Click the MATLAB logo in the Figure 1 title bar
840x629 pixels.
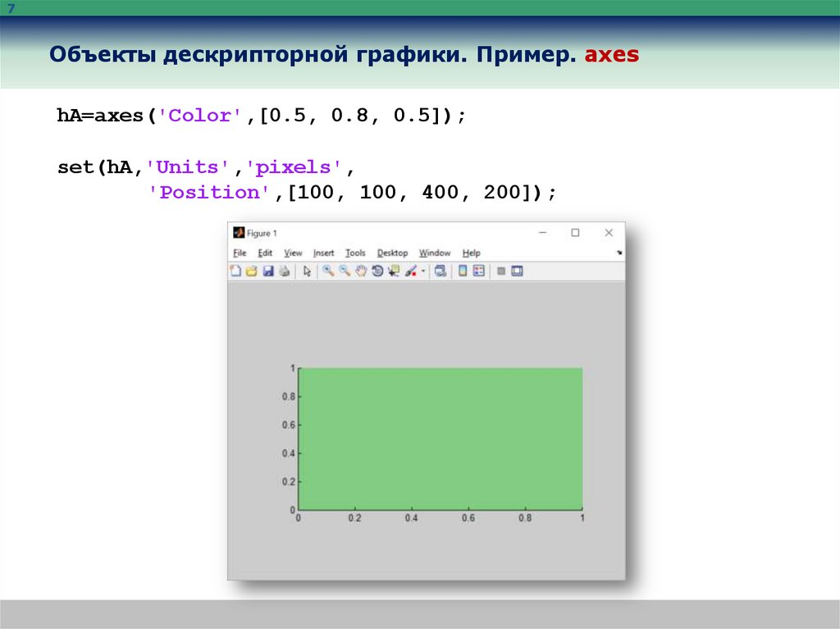239,233
